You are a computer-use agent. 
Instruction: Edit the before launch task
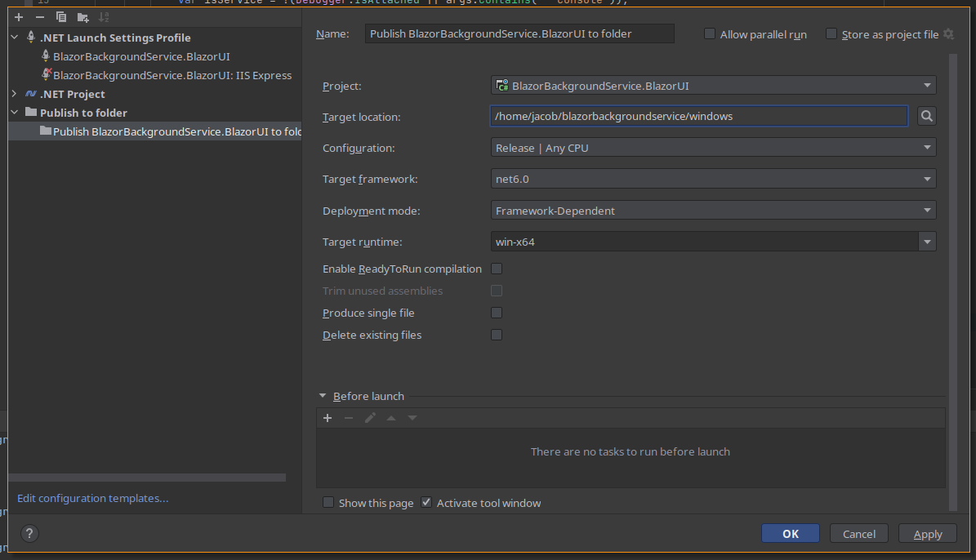(x=370, y=418)
